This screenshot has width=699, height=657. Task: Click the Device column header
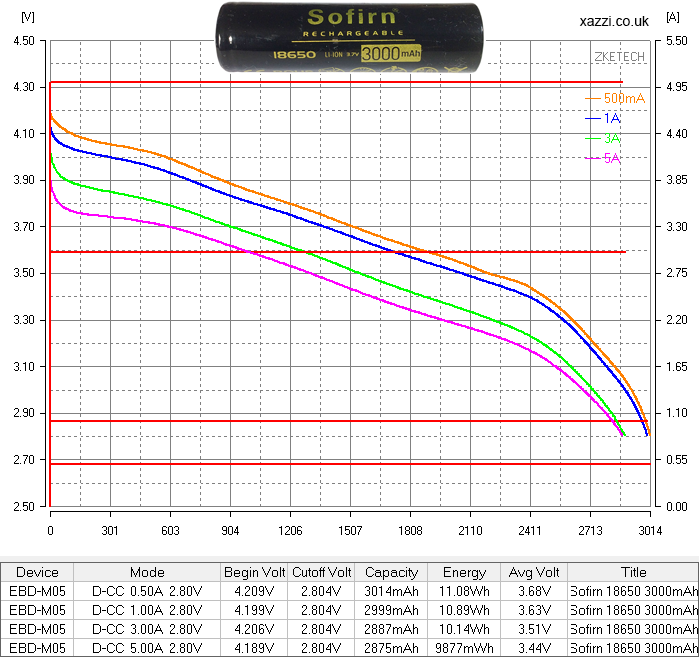point(37,572)
